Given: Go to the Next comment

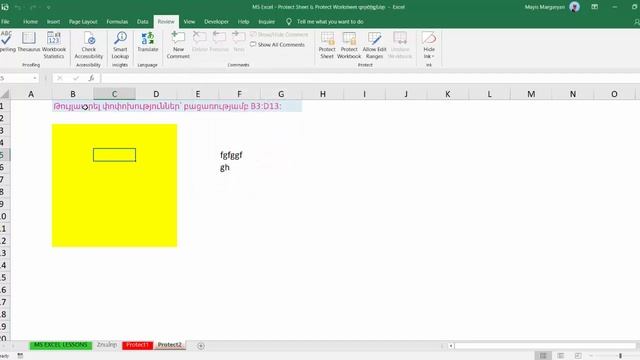Looking at the screenshot, I should click(x=239, y=42).
